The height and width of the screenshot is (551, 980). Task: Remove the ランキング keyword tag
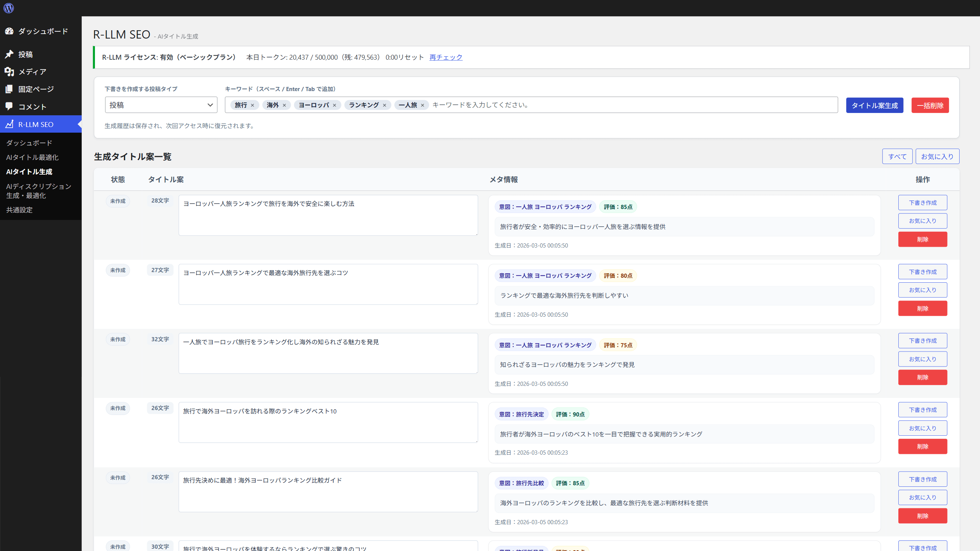(384, 105)
